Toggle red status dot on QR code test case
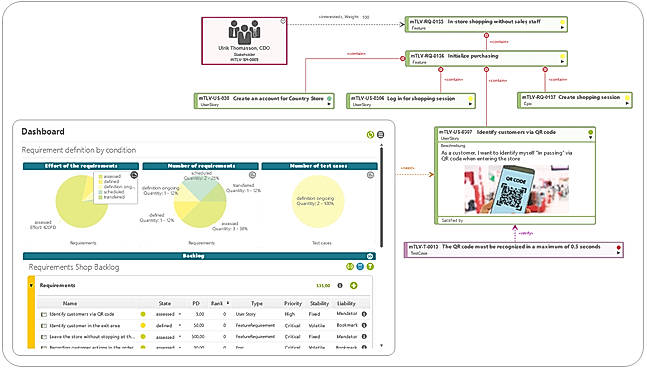 pos(618,248)
